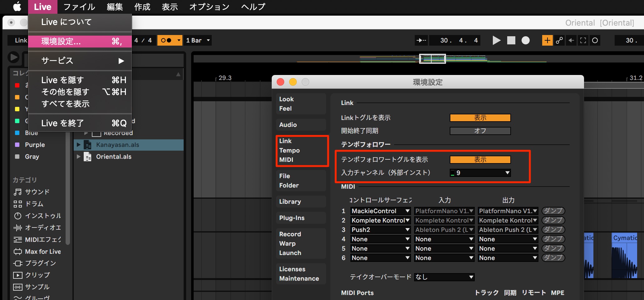Expand the Oriental.als file tree
Viewport: 644px width, 300px height.
(x=79, y=157)
